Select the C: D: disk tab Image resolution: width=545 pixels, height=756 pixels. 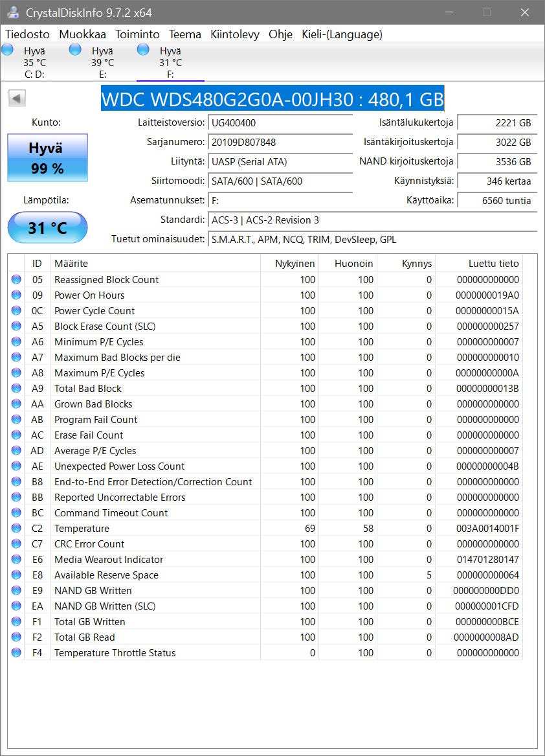tap(34, 62)
